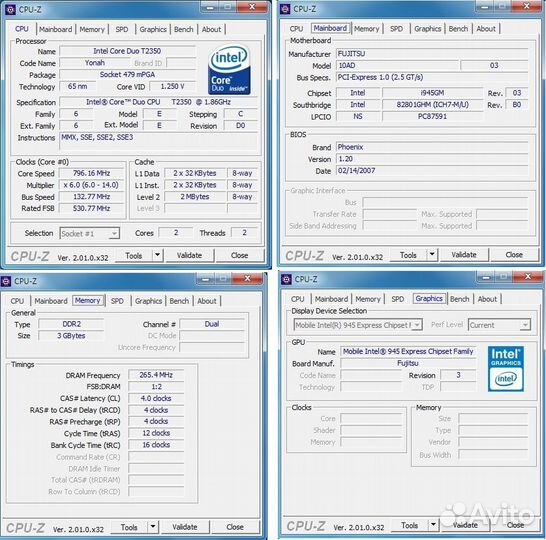Click the BIOS Date value 02/14/2007

432,171
